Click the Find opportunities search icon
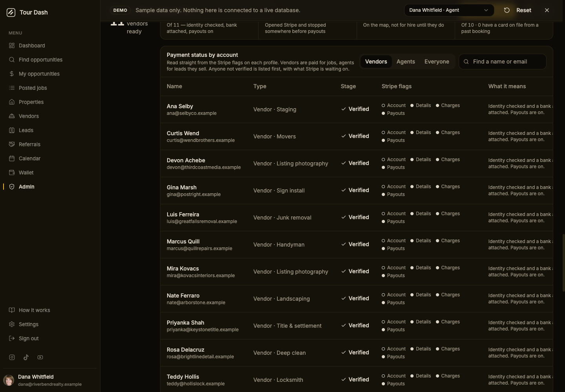 tap(12, 60)
